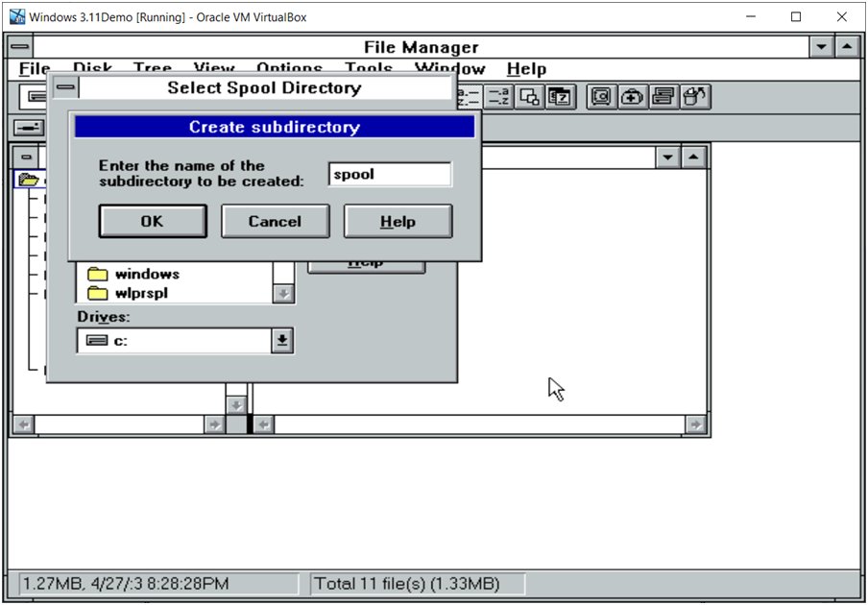The image size is (868, 605).
Task: Click the Create subdirectory title bar
Action: (x=275, y=127)
